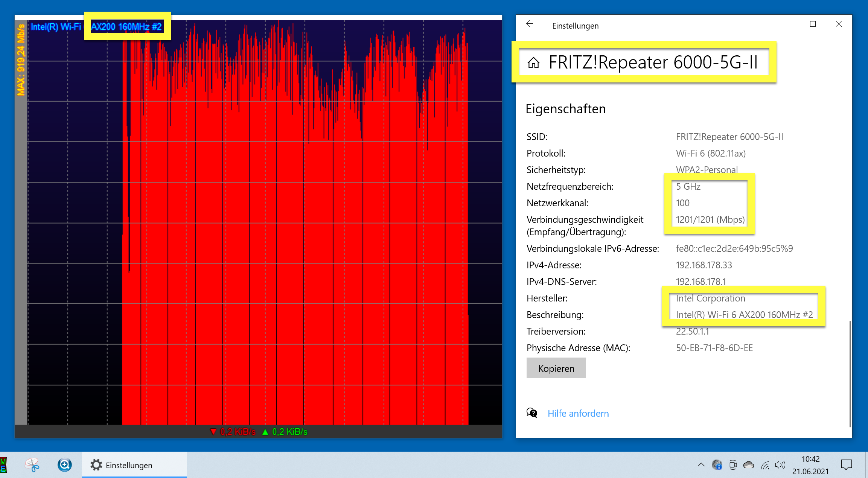Click the clock showing 10:42
Image resolution: width=868 pixels, height=478 pixels.
coord(810,465)
